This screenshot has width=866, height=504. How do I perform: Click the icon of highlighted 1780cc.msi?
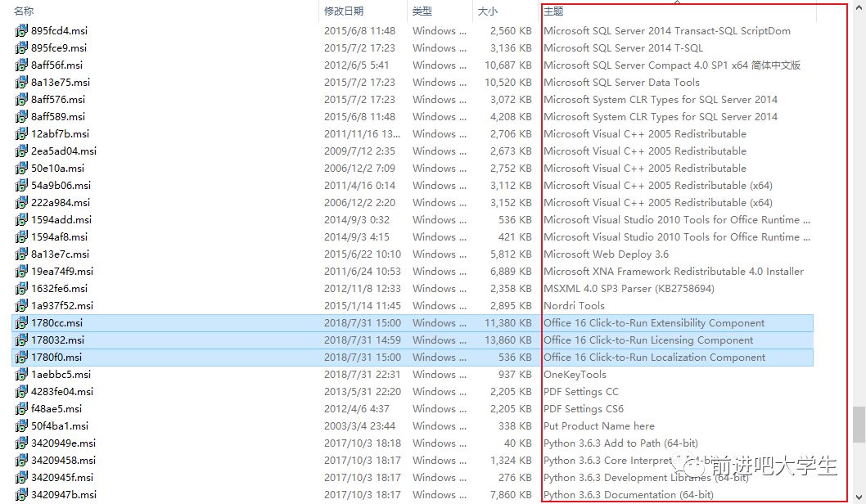pos(21,322)
